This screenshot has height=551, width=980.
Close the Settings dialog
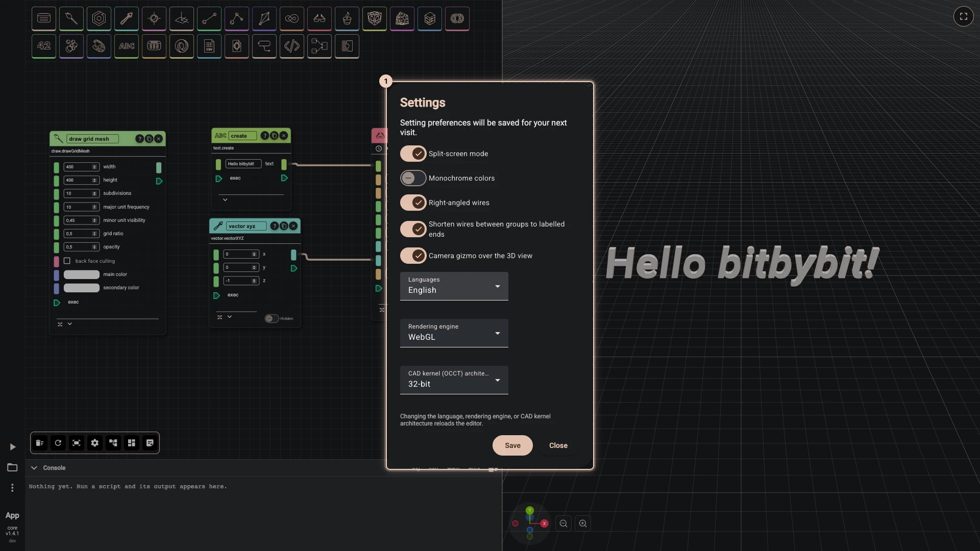click(558, 445)
